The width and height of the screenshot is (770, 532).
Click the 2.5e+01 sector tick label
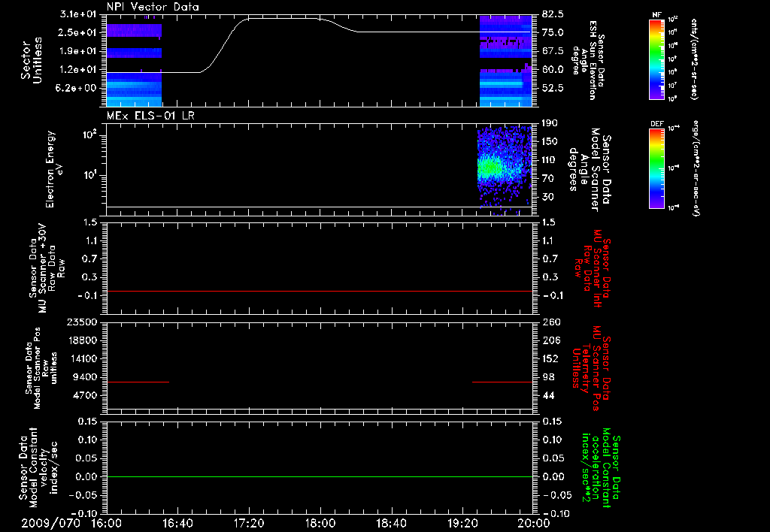coord(78,32)
